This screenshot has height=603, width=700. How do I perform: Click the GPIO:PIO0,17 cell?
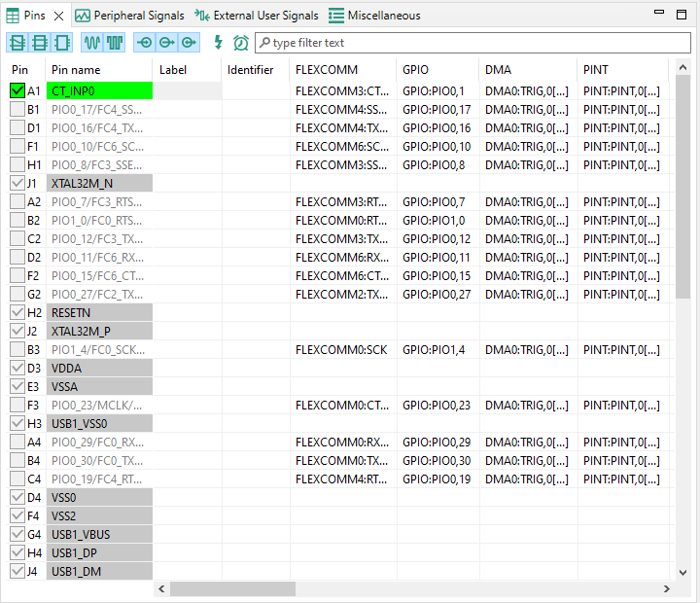[x=438, y=110]
